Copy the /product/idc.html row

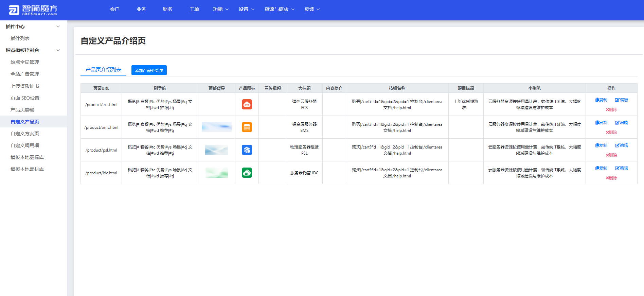click(601, 168)
